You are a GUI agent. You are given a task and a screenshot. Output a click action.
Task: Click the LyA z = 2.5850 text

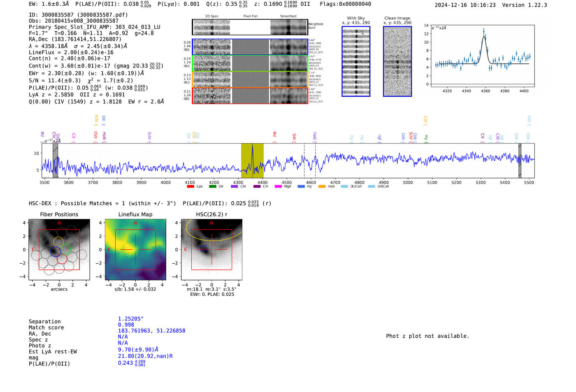click(51, 95)
